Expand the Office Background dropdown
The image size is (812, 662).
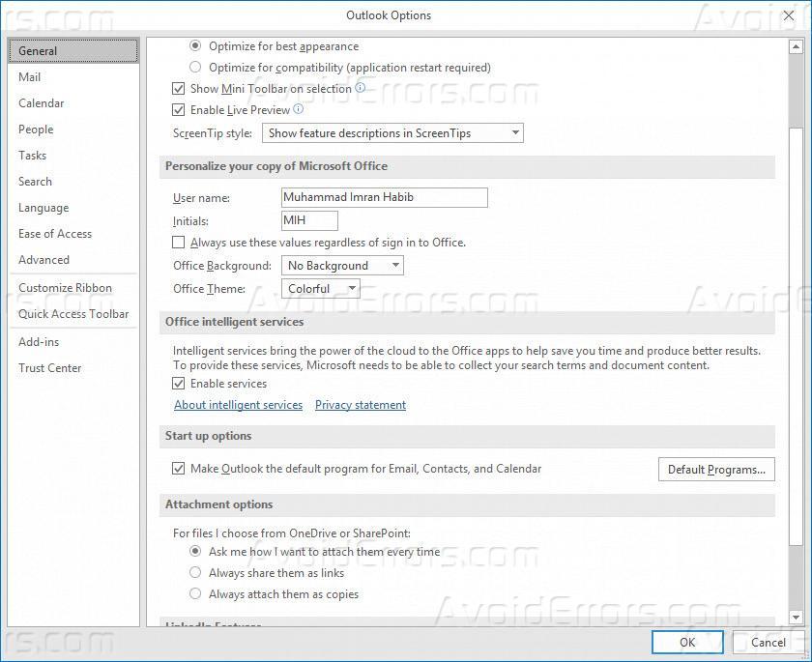pos(342,266)
